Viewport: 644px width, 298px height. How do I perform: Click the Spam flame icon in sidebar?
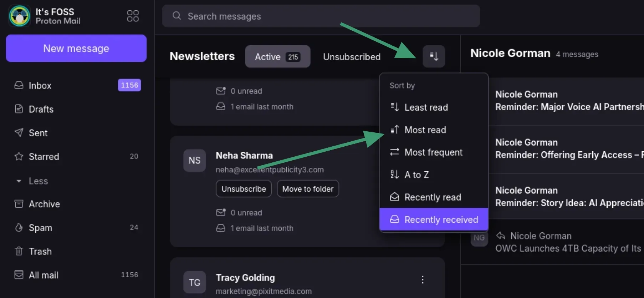click(19, 227)
